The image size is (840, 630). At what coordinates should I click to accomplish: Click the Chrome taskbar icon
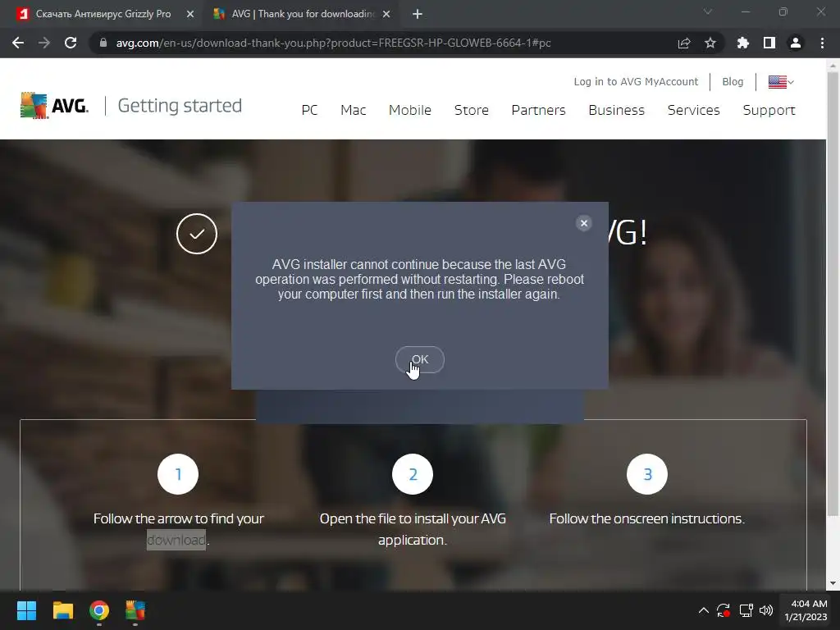point(99,610)
